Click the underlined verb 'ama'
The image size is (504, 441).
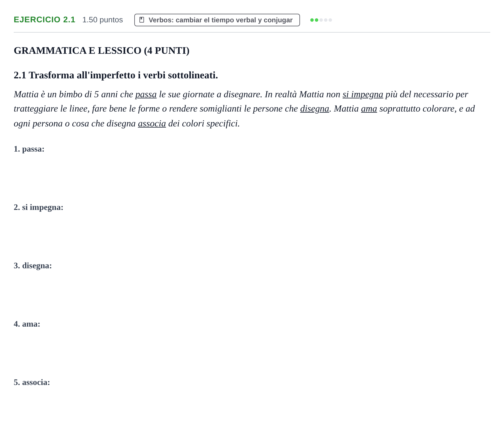point(369,109)
